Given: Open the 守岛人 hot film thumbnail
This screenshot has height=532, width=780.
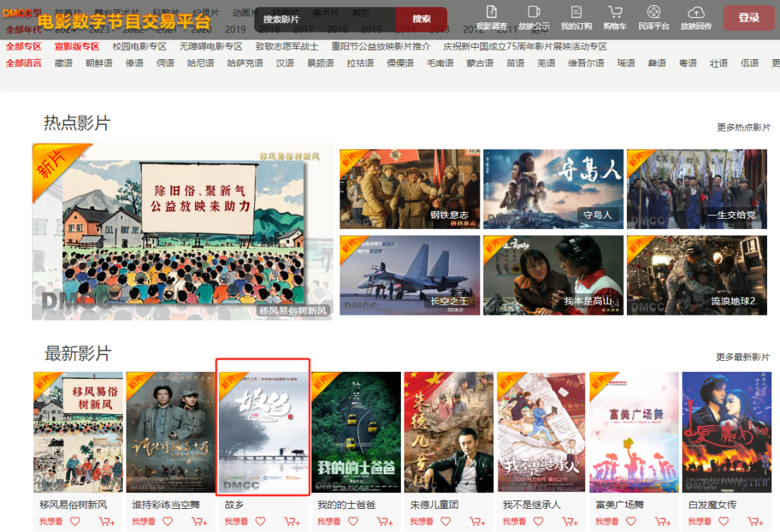Looking at the screenshot, I should [553, 189].
